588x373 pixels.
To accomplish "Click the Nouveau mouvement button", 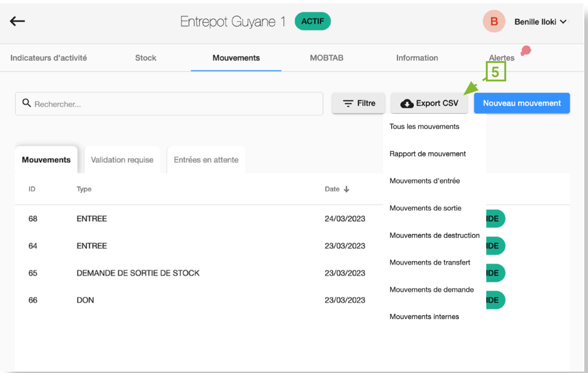I will click(x=521, y=103).
